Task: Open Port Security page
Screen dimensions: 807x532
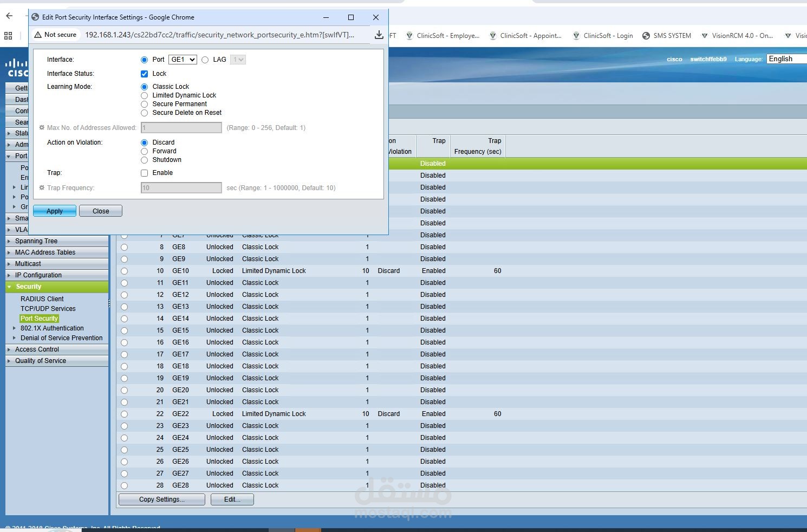Action: pyautogui.click(x=39, y=319)
